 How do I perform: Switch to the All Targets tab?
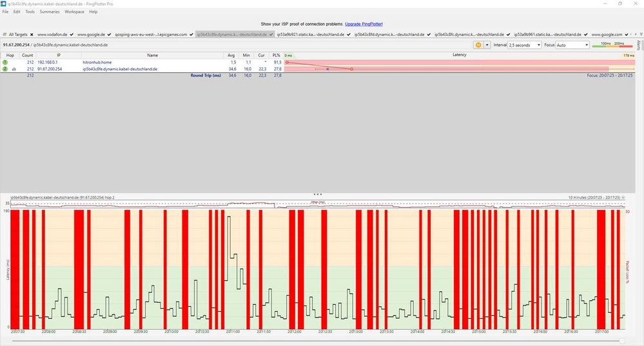click(18, 35)
